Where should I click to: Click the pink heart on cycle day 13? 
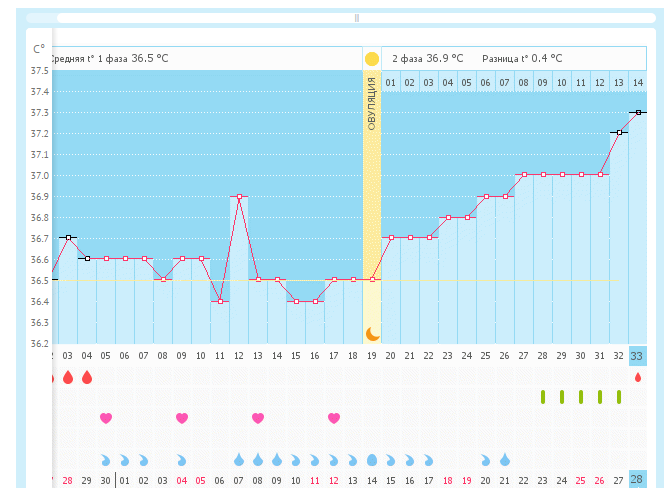click(x=258, y=418)
